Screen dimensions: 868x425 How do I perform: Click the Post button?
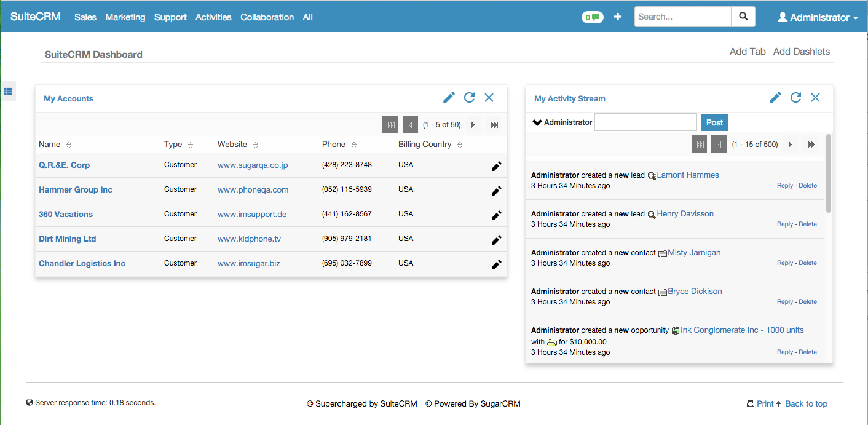714,122
